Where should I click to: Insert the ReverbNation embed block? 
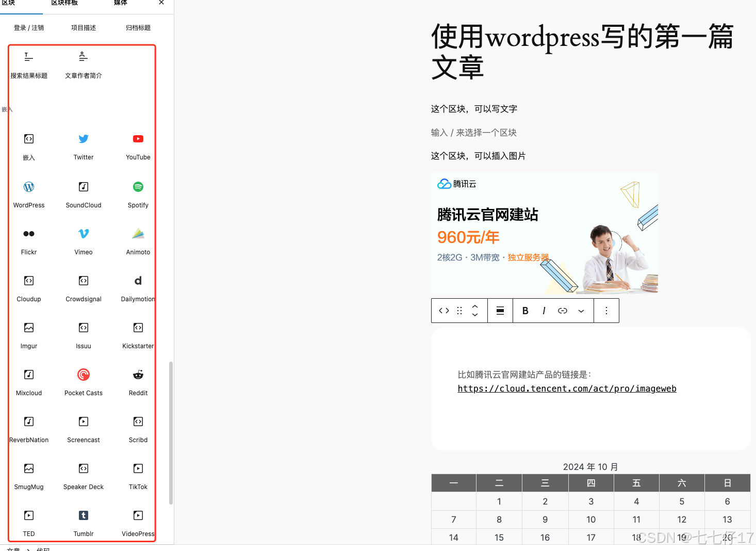pyautogui.click(x=29, y=429)
